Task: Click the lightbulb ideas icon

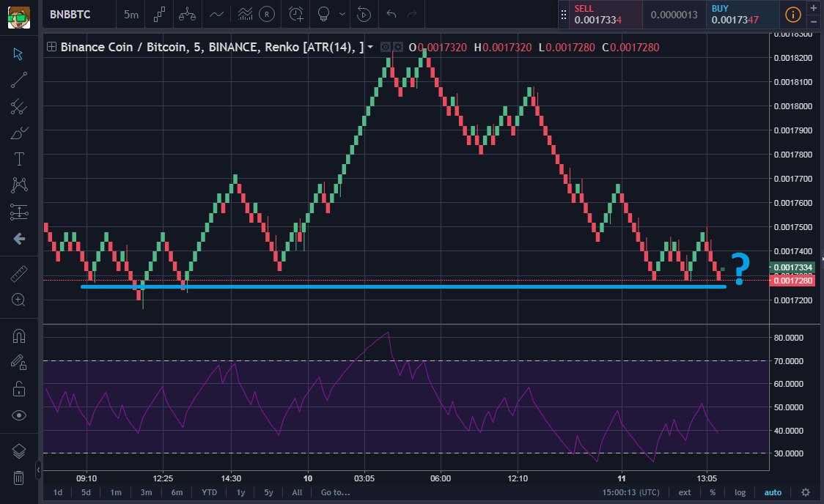Action: point(324,15)
